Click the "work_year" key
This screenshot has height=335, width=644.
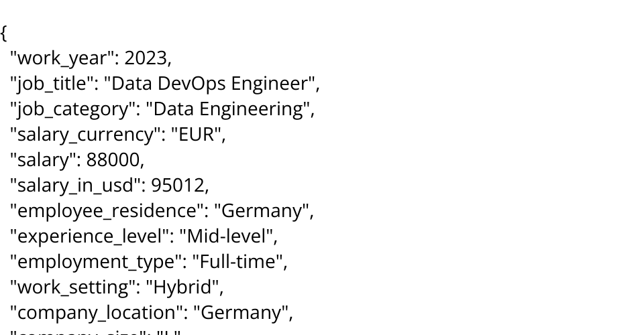coord(64,58)
